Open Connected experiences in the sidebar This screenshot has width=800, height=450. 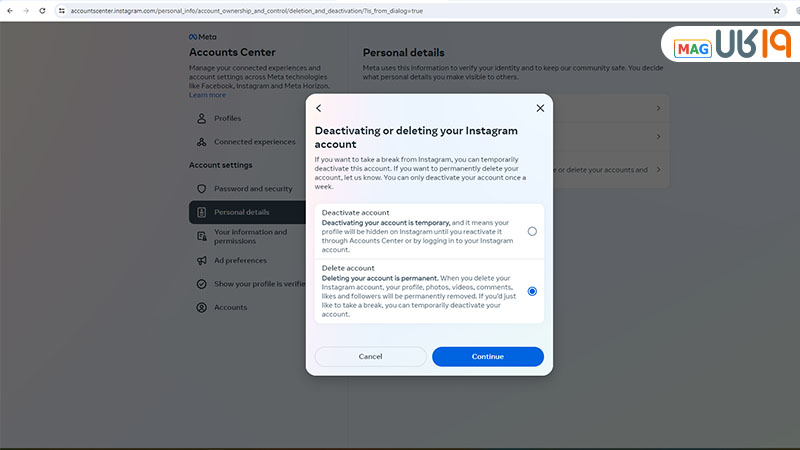[x=254, y=142]
